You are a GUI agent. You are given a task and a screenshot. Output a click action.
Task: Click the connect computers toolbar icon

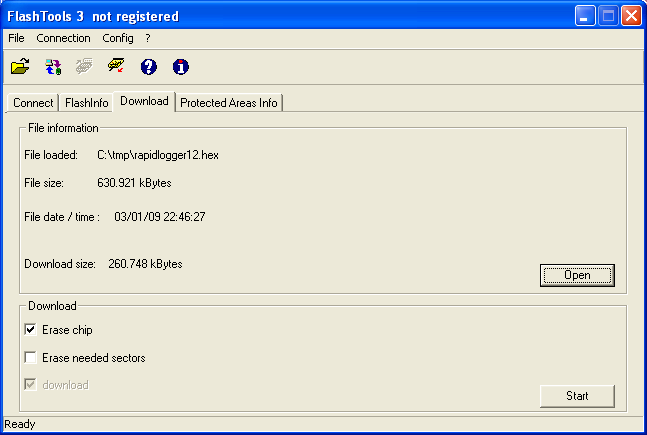[53, 66]
